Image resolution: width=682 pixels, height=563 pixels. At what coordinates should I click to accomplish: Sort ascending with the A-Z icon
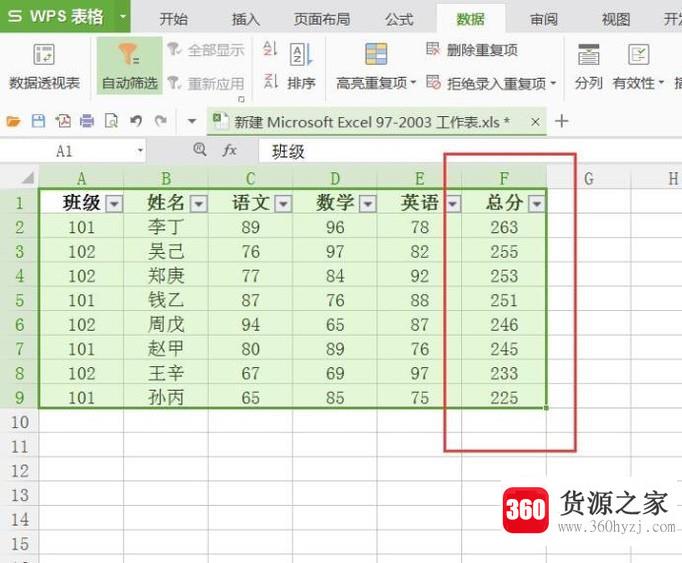pos(270,49)
